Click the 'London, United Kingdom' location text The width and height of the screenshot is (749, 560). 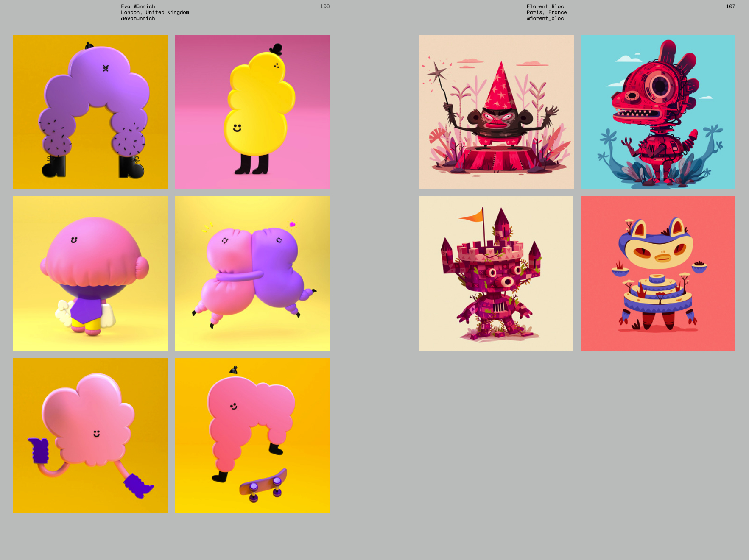coord(155,12)
